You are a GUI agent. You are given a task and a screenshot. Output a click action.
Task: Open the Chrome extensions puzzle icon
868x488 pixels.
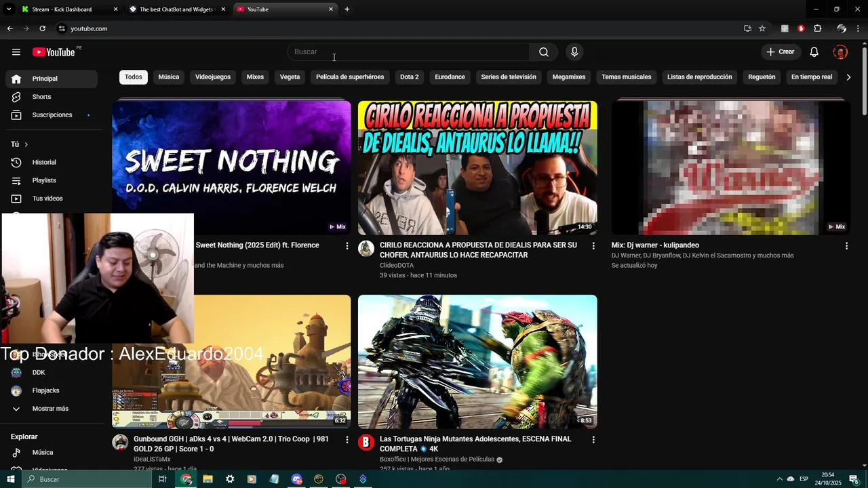pyautogui.click(x=818, y=28)
